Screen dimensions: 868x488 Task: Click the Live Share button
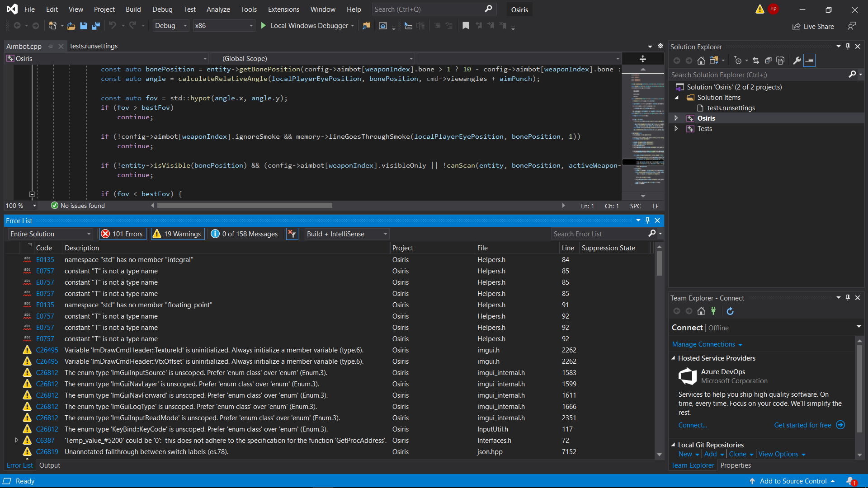[x=813, y=26]
